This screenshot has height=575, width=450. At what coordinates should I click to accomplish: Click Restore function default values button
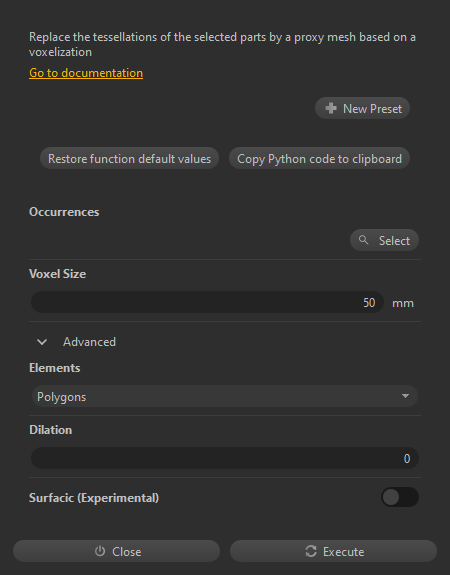[129, 158]
